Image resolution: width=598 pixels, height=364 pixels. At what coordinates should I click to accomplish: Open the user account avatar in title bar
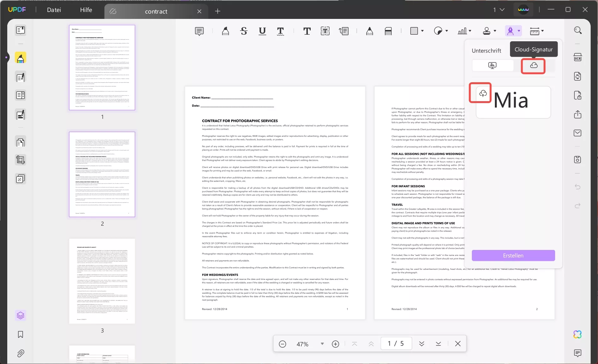(523, 10)
